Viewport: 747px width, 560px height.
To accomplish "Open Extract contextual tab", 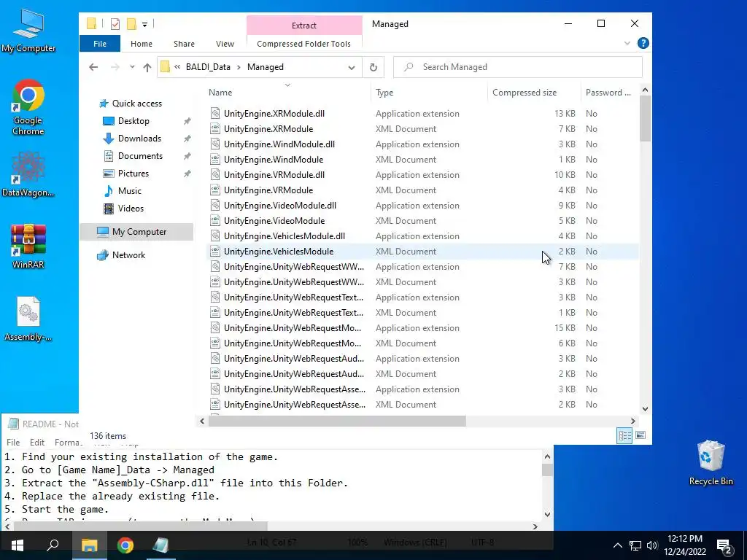I will 304,26.
